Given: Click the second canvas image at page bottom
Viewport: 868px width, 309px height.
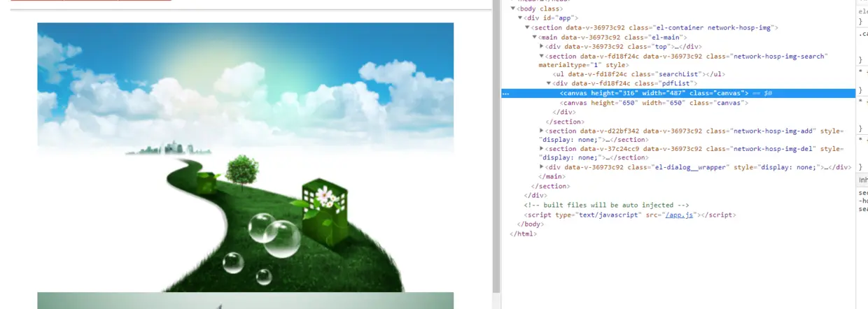Looking at the screenshot, I should (245, 301).
